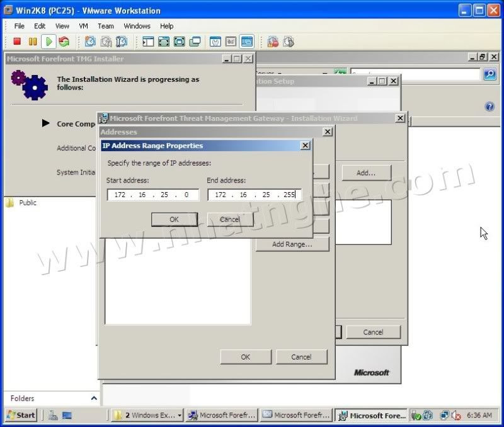Click the green Power On play icon

point(49,42)
